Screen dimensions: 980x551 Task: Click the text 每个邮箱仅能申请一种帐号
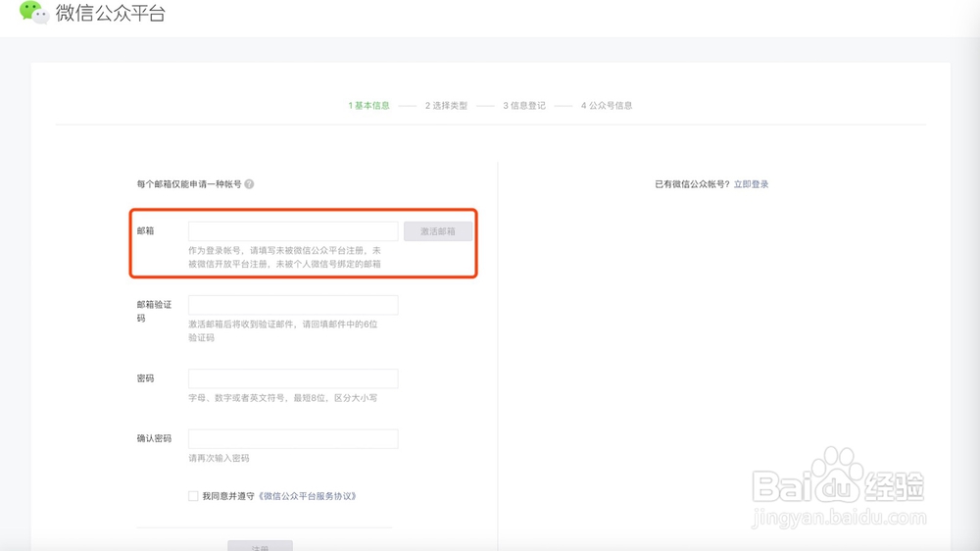(x=189, y=184)
